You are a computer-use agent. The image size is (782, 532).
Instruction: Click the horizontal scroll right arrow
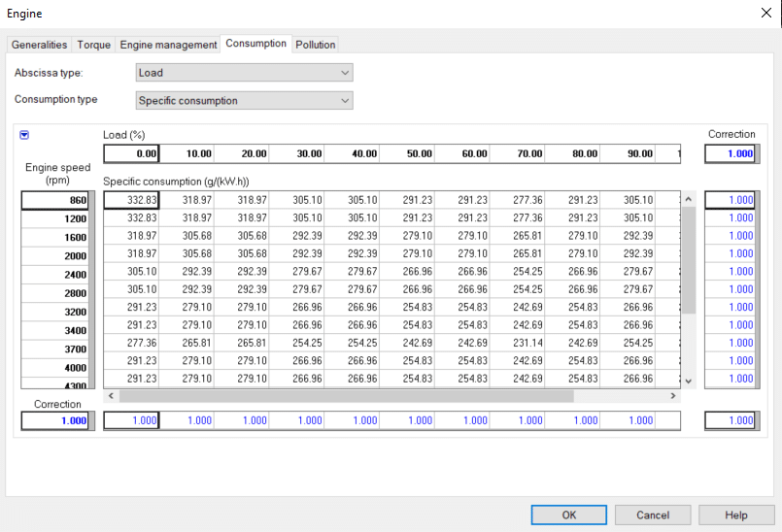pos(673,396)
